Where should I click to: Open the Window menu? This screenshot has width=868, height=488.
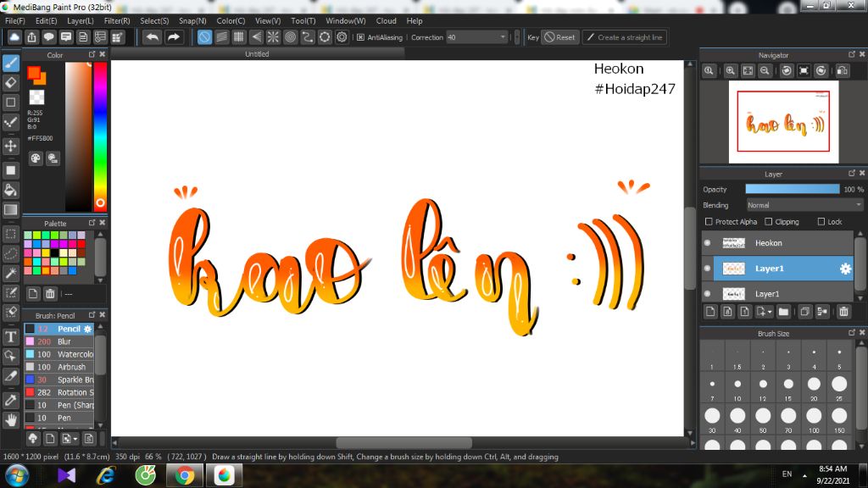(346, 20)
